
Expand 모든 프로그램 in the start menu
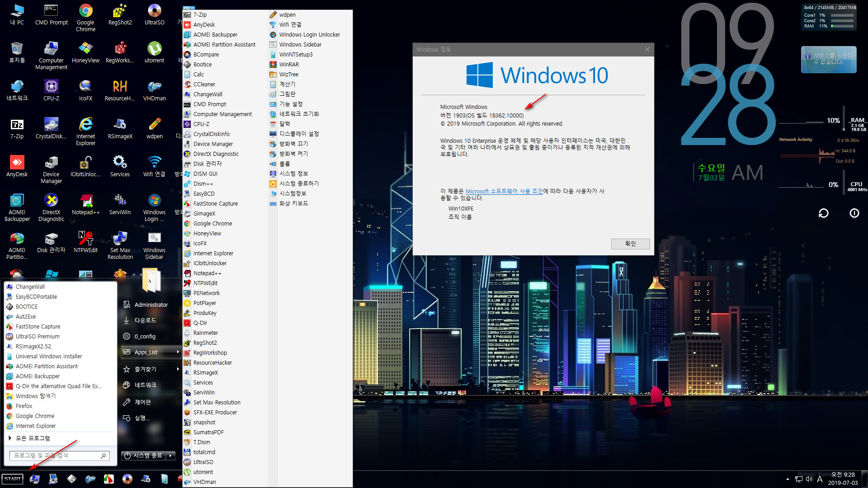(33, 438)
